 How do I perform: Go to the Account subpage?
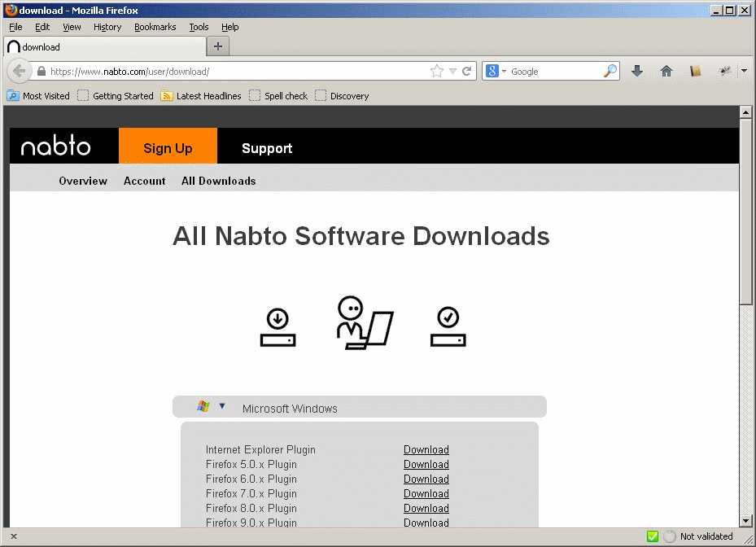(145, 181)
